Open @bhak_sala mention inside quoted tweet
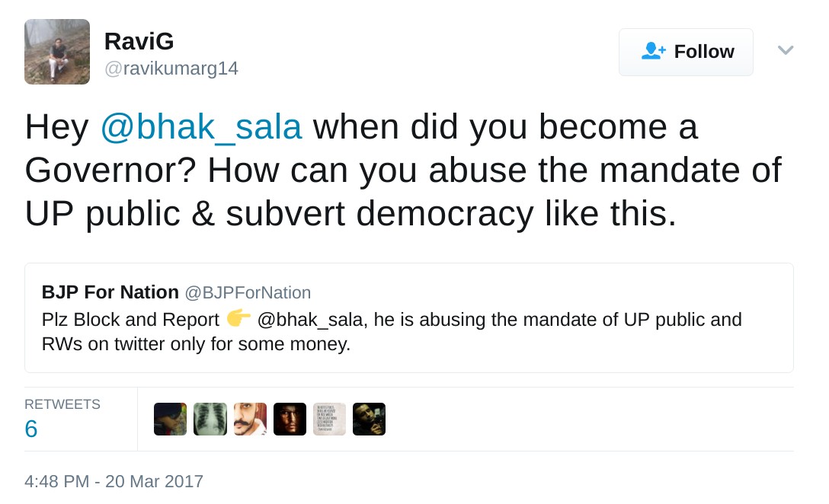Screen dimensions: 829x504 point(312,319)
